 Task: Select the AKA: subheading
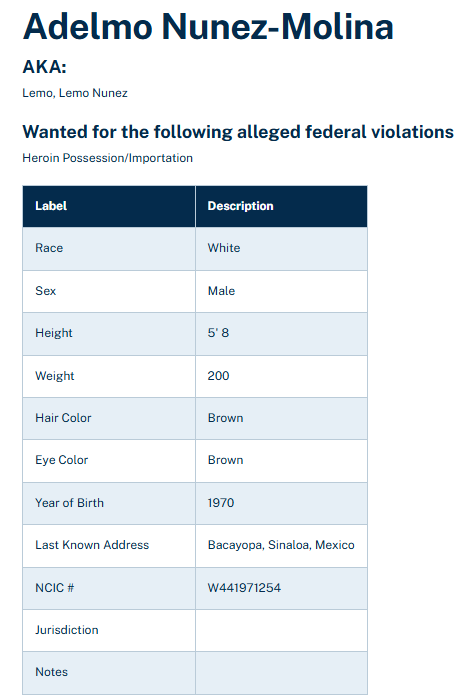click(44, 67)
